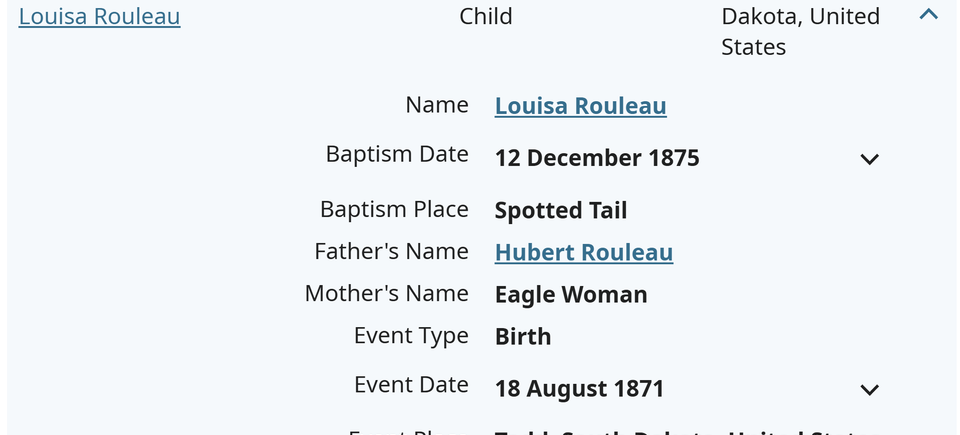Viewport: 960px width, 435px height.
Task: Click the Birth event type value
Action: [523, 337]
